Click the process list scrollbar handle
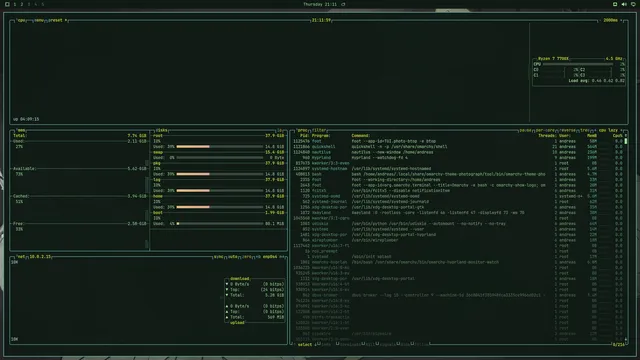 click(x=626, y=141)
